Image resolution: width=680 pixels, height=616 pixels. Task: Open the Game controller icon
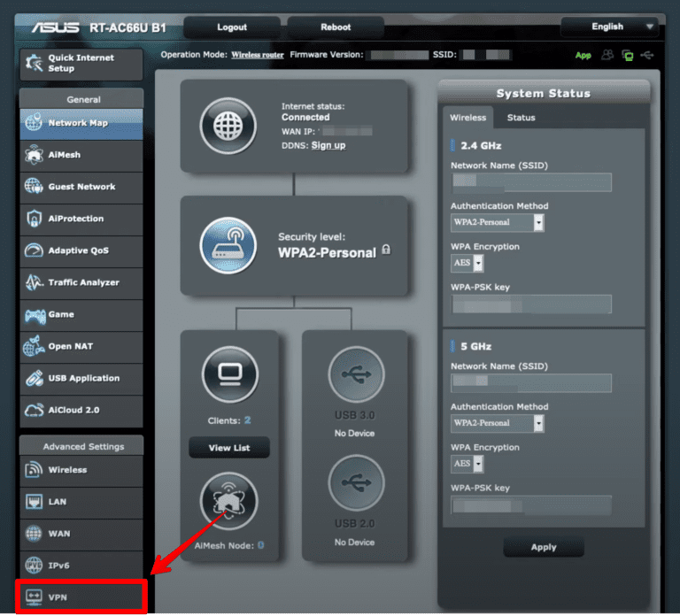point(35,315)
